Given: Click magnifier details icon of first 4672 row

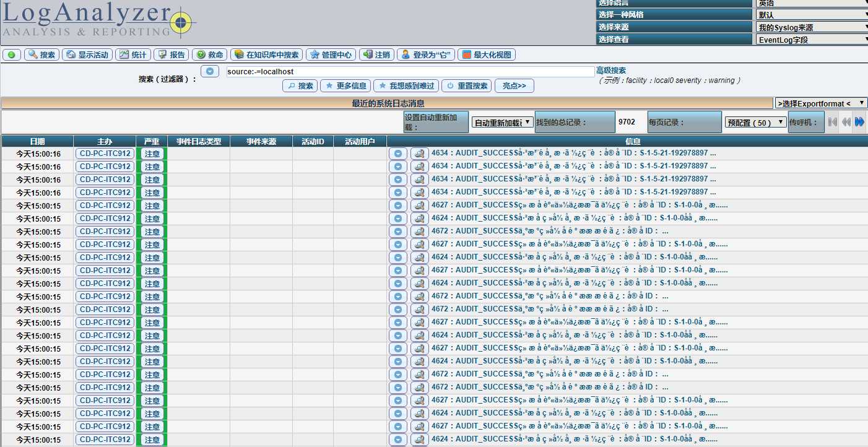Looking at the screenshot, I should [420, 232].
